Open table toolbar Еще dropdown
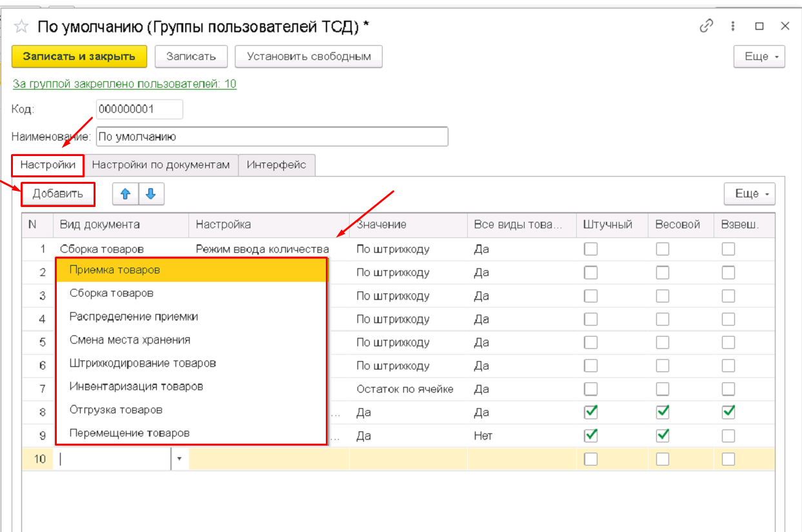This screenshot has width=802, height=532. click(749, 193)
